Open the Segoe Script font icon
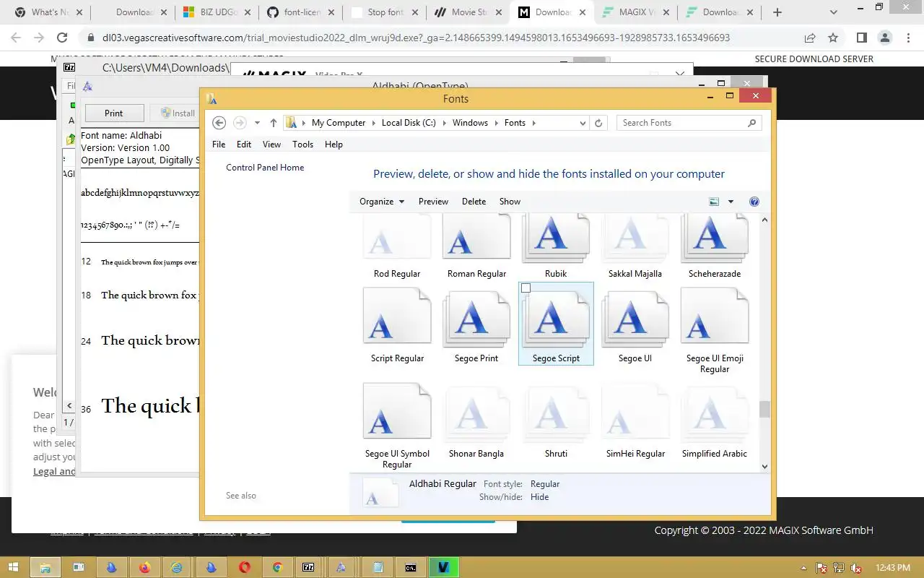924x578 pixels. (x=556, y=318)
